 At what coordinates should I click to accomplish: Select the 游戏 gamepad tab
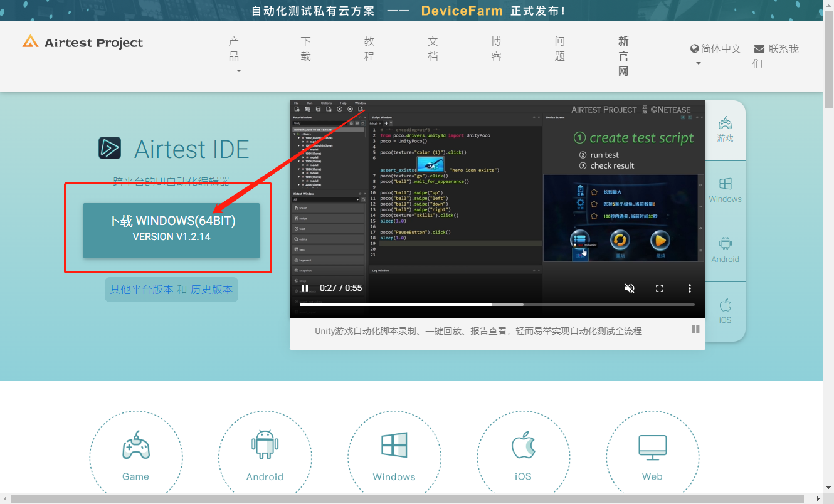coord(725,130)
